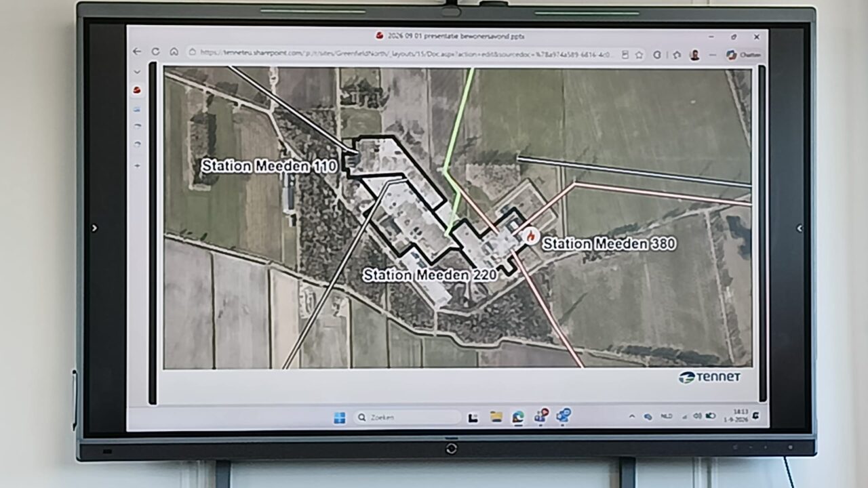Add this page to favorites with star icon
The width and height of the screenshot is (868, 488).
tap(639, 55)
